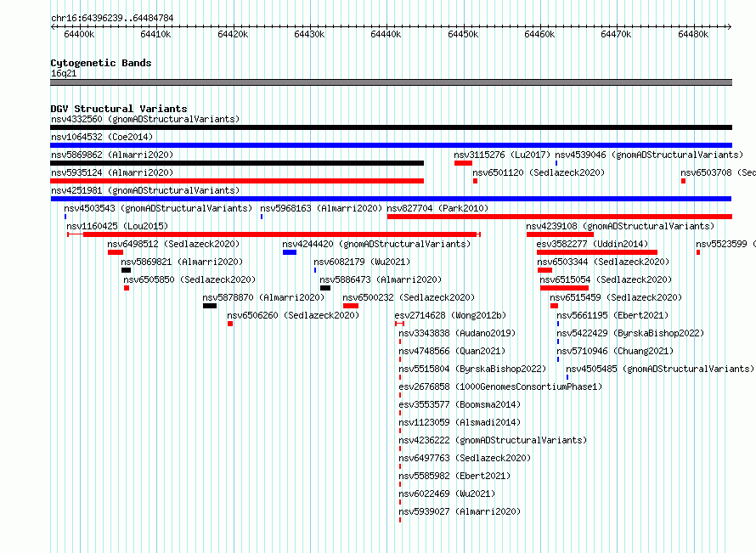
Task: Click the nsv5939027 (Almarri2020) label
Action: click(460, 511)
